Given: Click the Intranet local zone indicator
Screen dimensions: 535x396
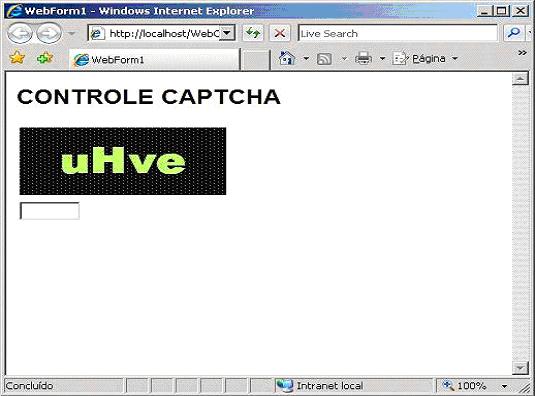Looking at the screenshot, I should 320,386.
